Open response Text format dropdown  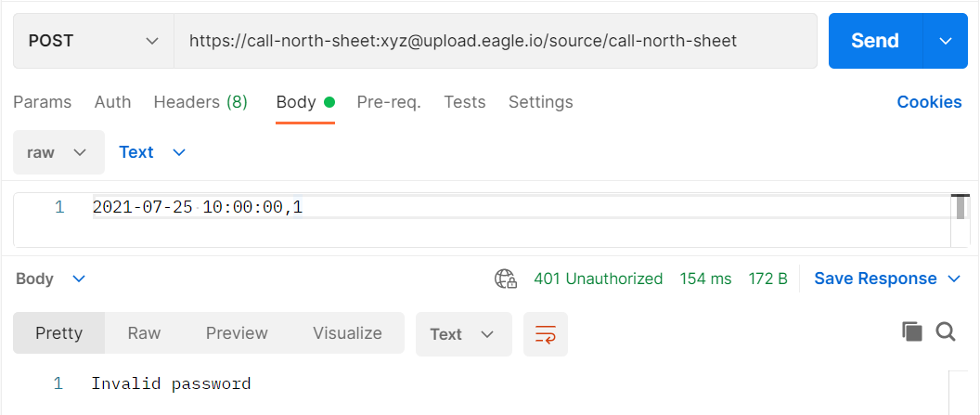pyautogui.click(x=464, y=334)
